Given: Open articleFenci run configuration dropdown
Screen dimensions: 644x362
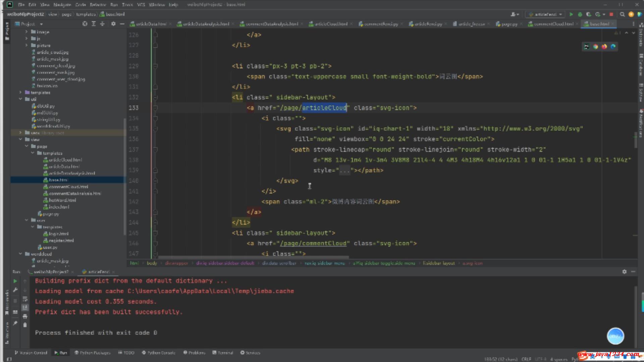Looking at the screenshot, I should [x=545, y=14].
